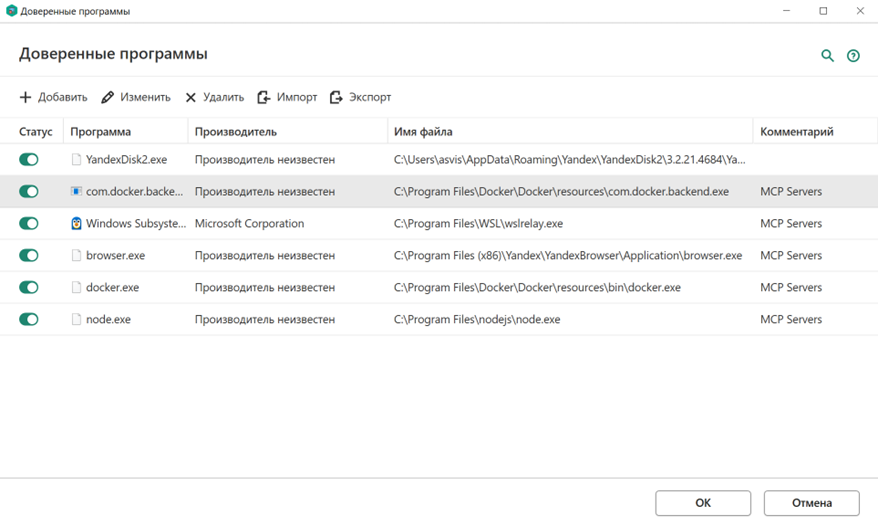878x526 pixels.
Task: Select the YandexDisk2.exe program name
Action: tap(127, 160)
